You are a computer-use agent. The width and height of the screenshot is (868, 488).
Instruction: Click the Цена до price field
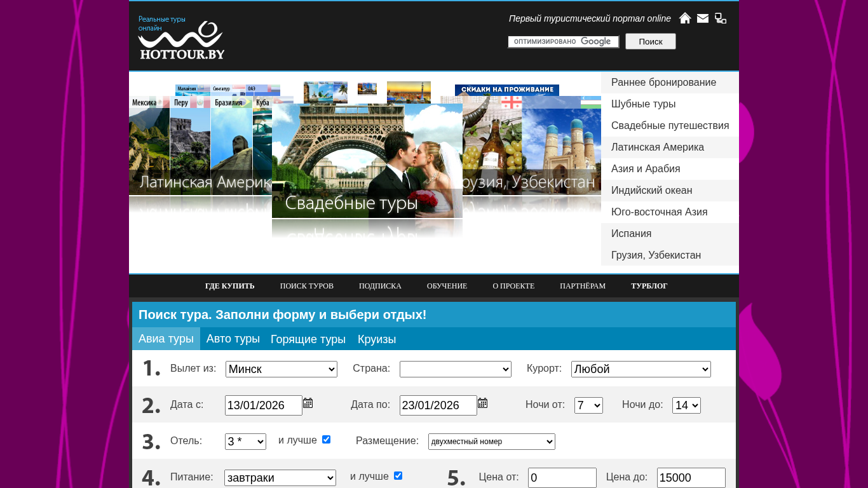[691, 478]
